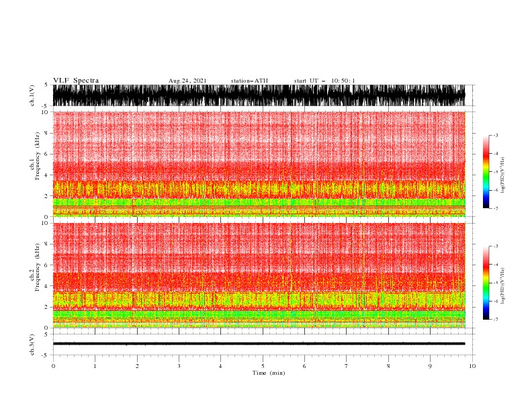
Task: Click the "10" kHz tick on ch.1 spectrogram
Action: tap(45, 112)
